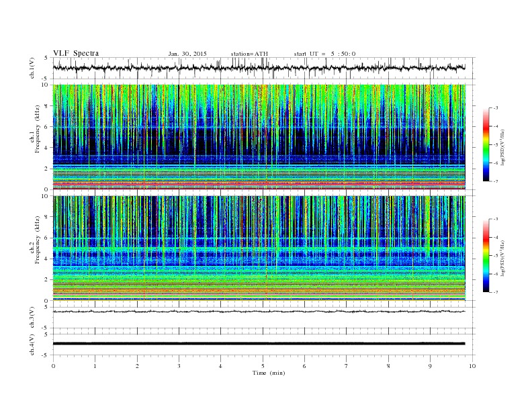This screenshot has height=411, width=532.
Task: Click the "station=ATH" header label
Action: click(x=249, y=54)
